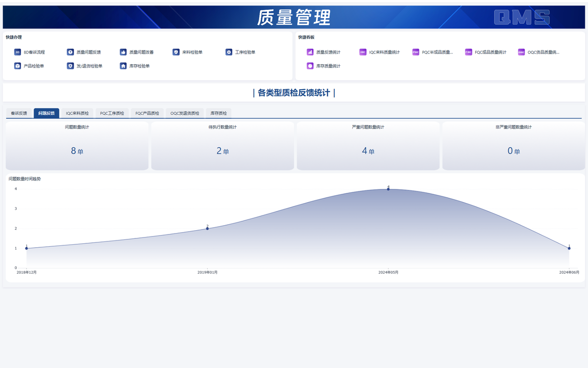Open the 质量问题改善 thumbs-up icon
The image size is (588, 368).
pyautogui.click(x=123, y=52)
